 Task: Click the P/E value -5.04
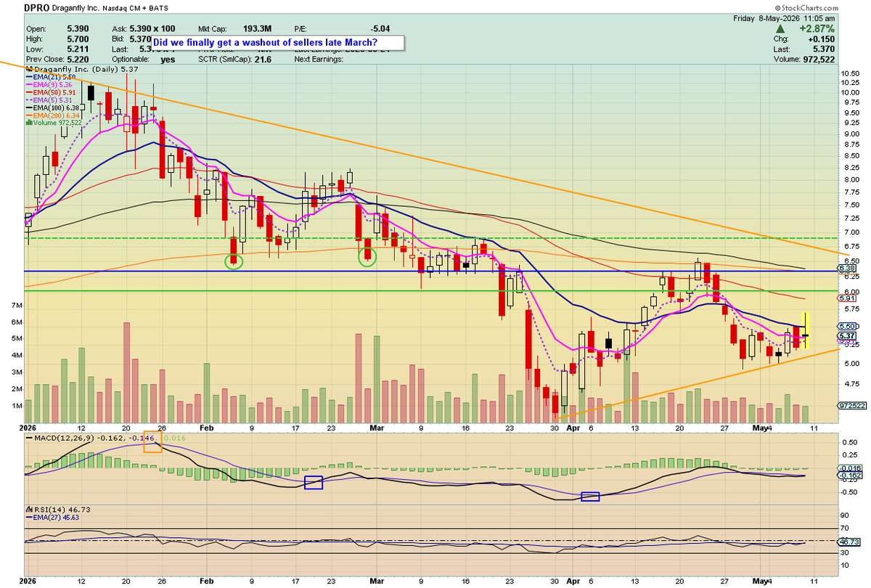pos(382,29)
